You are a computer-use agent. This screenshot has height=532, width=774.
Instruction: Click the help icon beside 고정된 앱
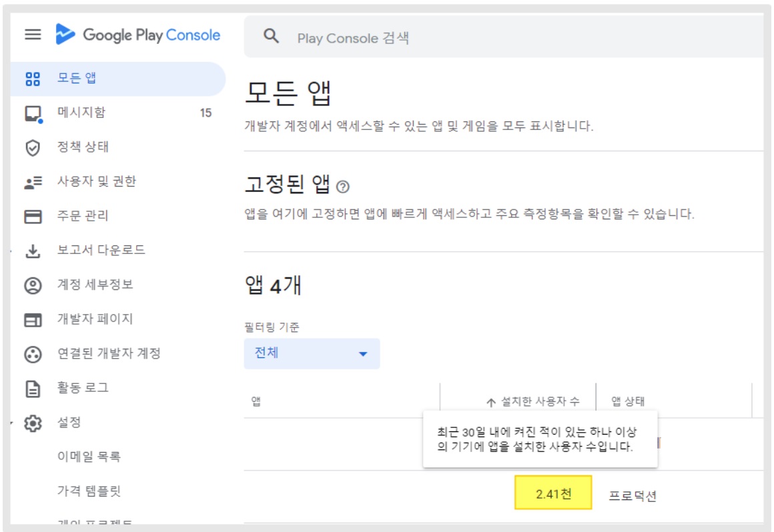point(342,187)
